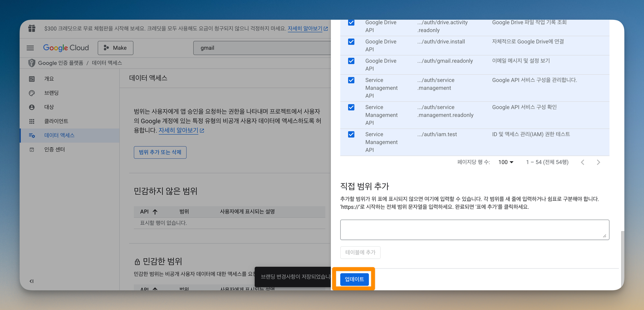This screenshot has width=644, height=310.
Task: Click the 브랜딩 palette sidebar icon
Action: [32, 93]
